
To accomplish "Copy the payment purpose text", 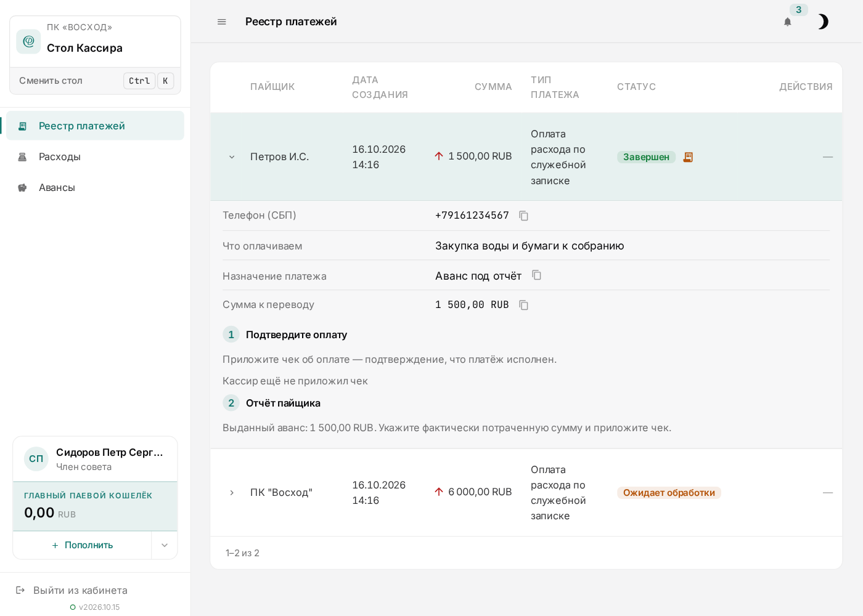I will point(537,275).
